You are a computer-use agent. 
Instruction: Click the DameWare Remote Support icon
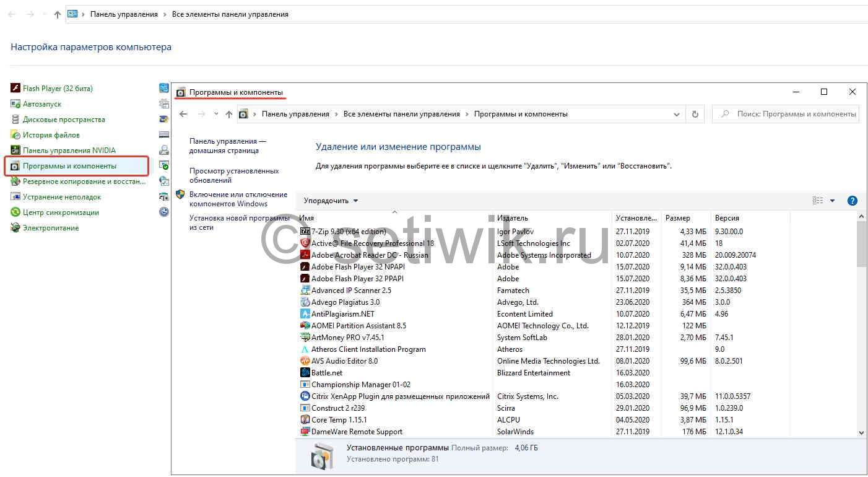305,432
